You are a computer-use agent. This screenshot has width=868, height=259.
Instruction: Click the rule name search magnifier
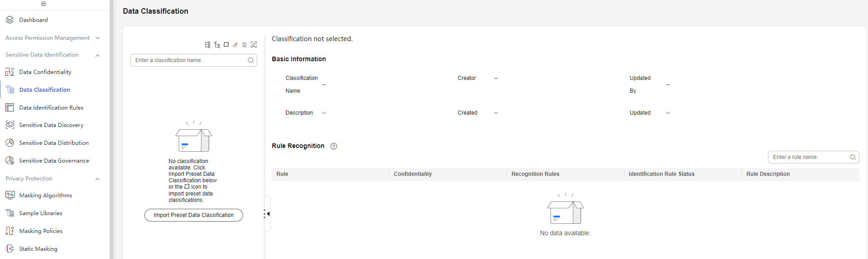852,157
